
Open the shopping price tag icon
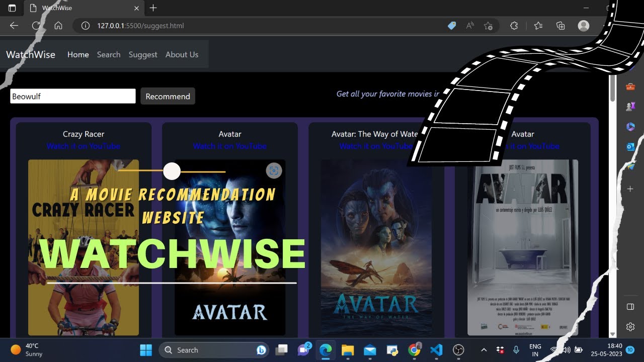coord(452,26)
